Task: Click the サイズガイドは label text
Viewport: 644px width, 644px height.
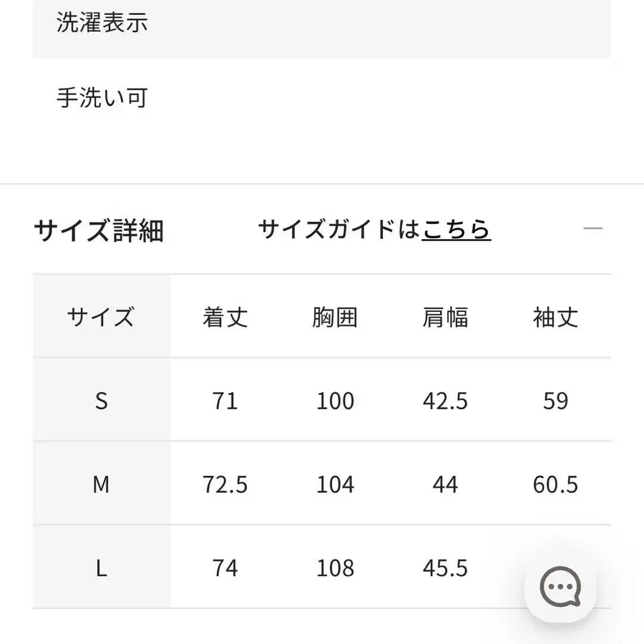Action: [x=338, y=229]
